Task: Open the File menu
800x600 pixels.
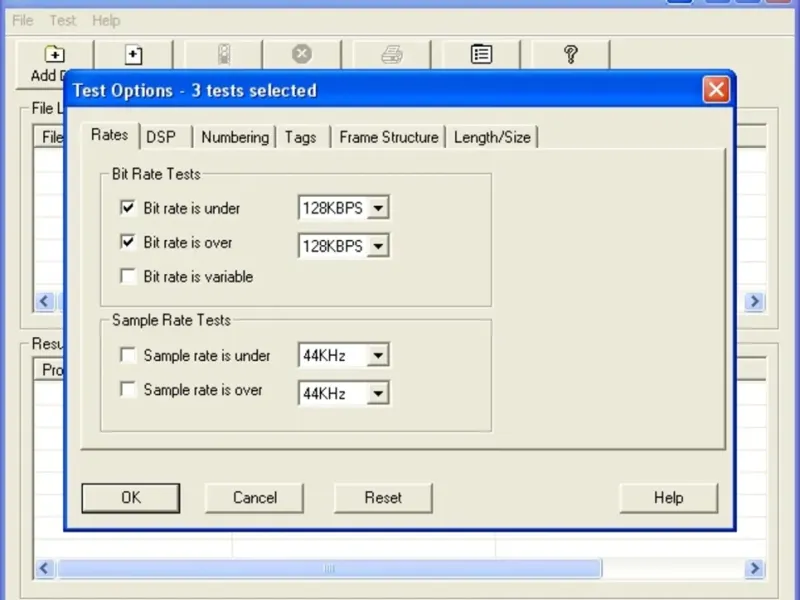Action: coord(22,20)
